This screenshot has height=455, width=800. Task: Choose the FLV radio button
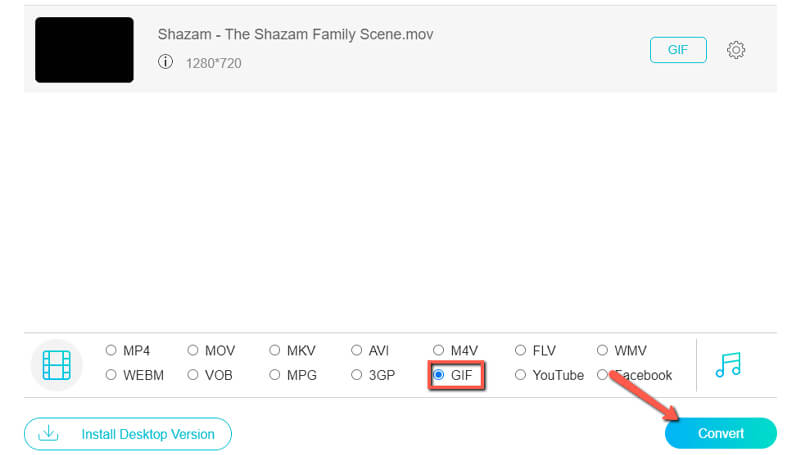coord(521,351)
